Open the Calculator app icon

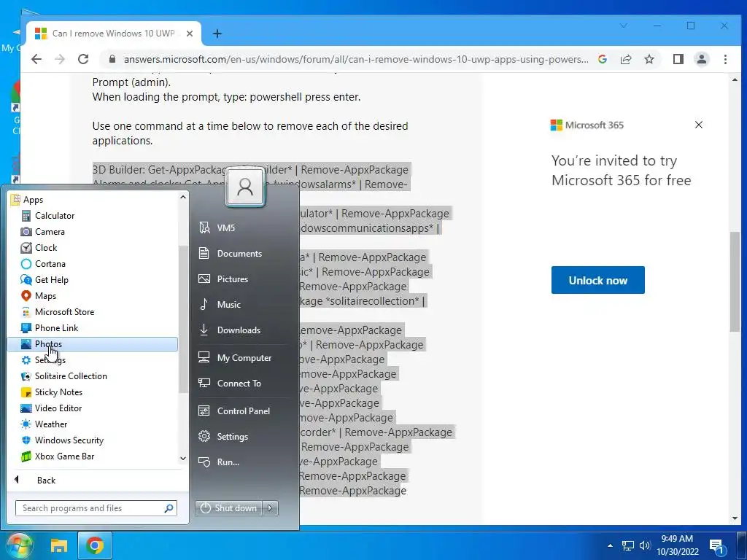(26, 216)
